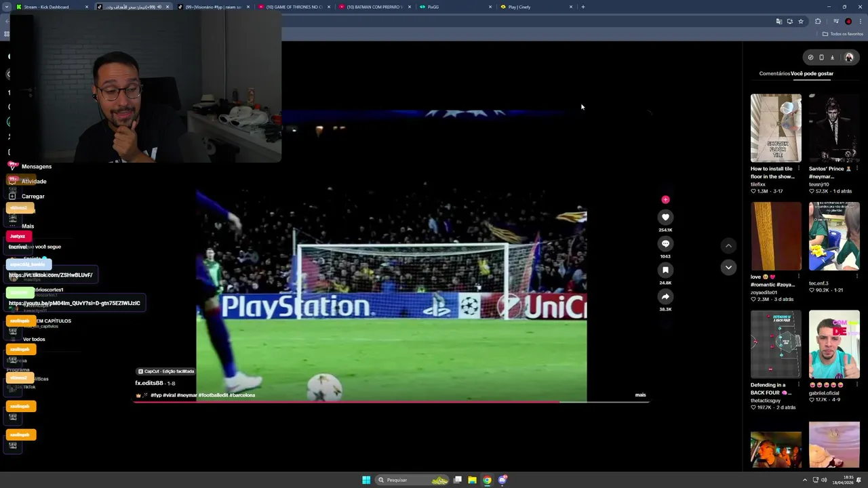
Task: Expand caption with mais link
Action: coord(640,394)
